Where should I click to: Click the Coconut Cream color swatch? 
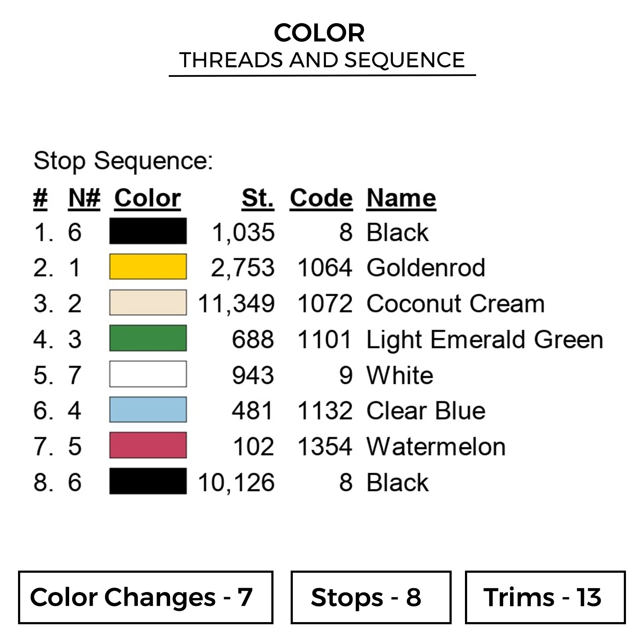click(148, 303)
